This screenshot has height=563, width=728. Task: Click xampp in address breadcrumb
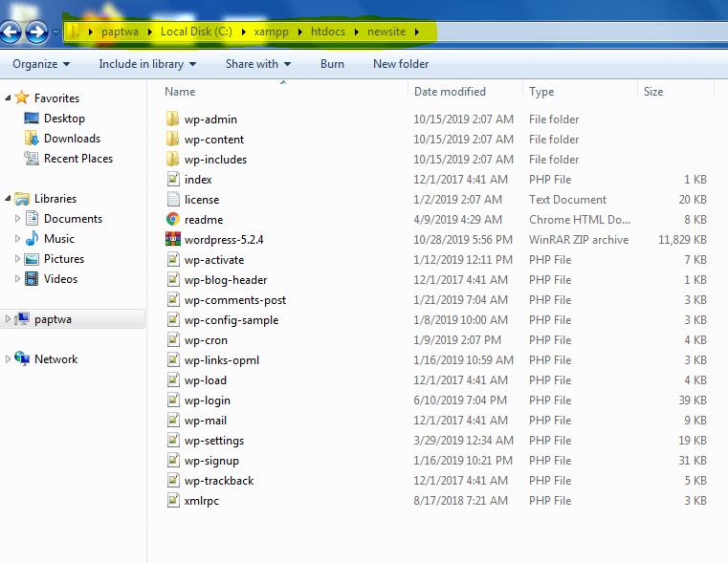coord(271,32)
